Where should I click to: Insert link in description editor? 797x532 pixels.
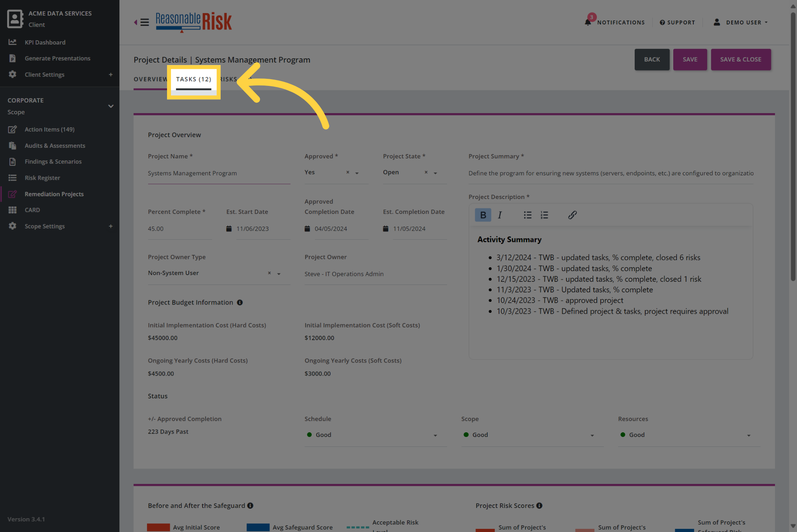tap(572, 215)
